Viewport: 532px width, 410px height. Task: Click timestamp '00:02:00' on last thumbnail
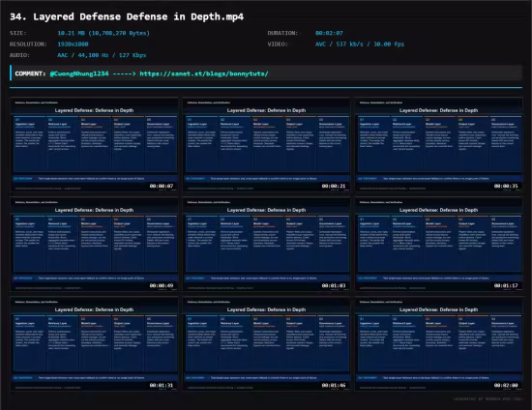tap(506, 385)
